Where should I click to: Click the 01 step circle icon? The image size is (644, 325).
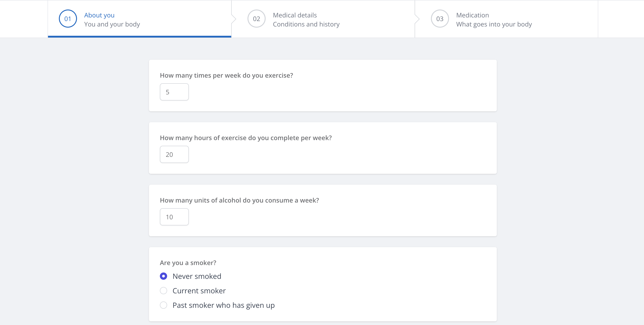point(68,19)
